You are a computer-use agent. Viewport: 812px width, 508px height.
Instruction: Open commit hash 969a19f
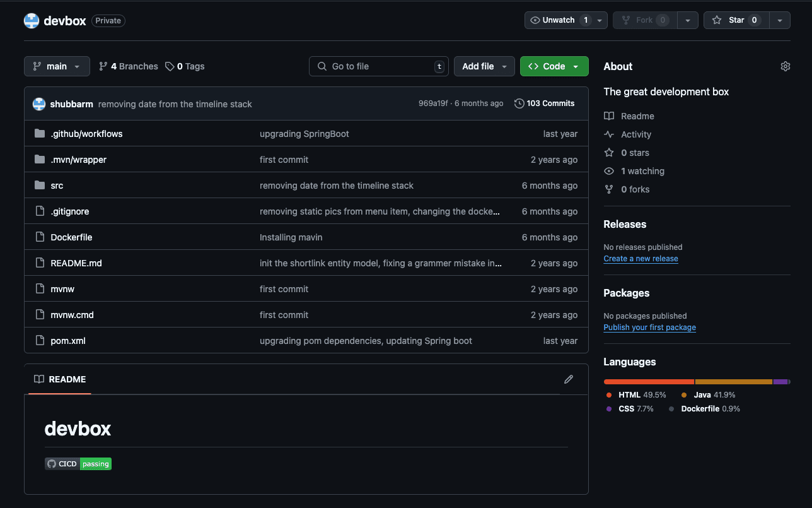click(433, 103)
